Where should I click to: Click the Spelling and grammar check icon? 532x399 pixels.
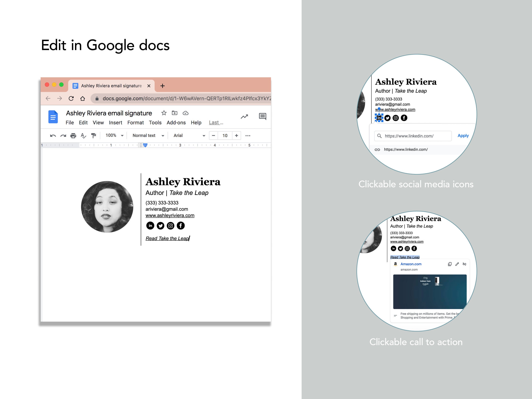(83, 135)
